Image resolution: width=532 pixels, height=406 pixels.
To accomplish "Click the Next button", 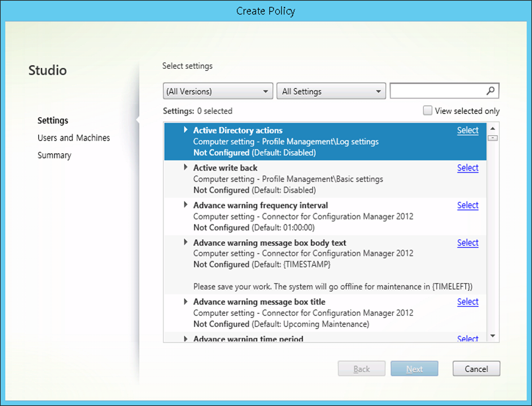I will click(x=414, y=369).
